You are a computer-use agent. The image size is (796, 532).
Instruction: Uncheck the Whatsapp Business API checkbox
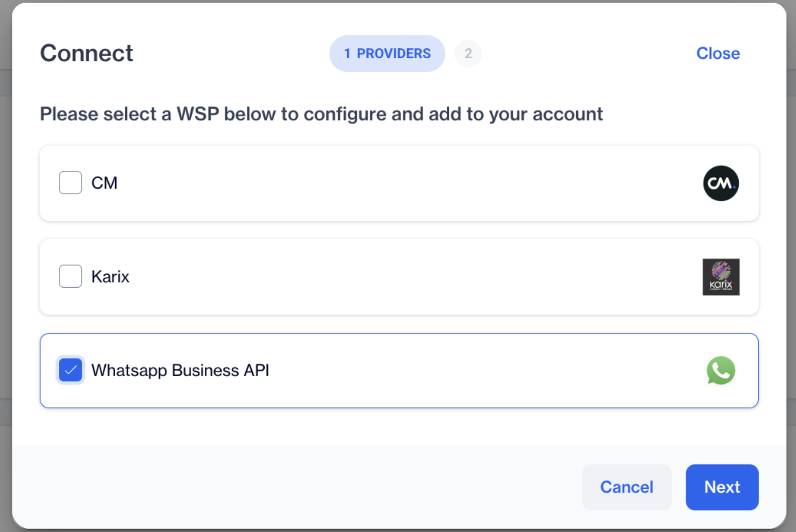point(70,370)
